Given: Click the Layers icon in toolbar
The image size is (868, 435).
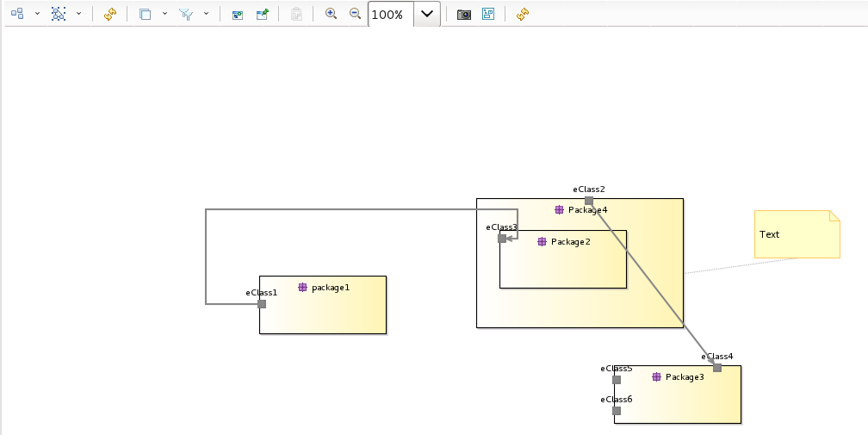Looking at the screenshot, I should coord(145,14).
